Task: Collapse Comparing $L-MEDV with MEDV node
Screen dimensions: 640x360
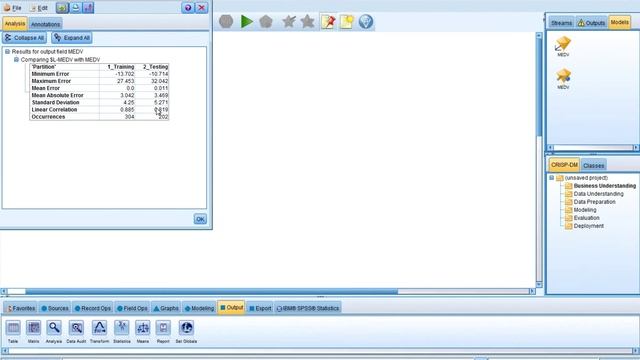Action: click(x=16, y=60)
